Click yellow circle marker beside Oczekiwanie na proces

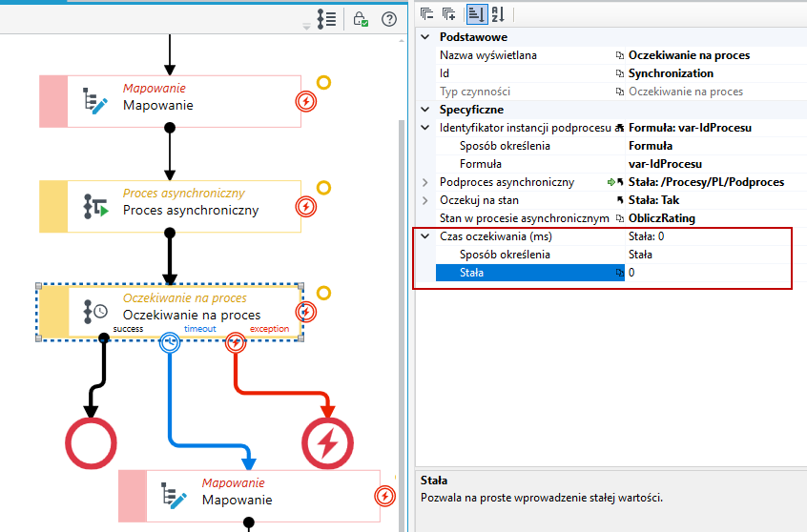(x=323, y=294)
